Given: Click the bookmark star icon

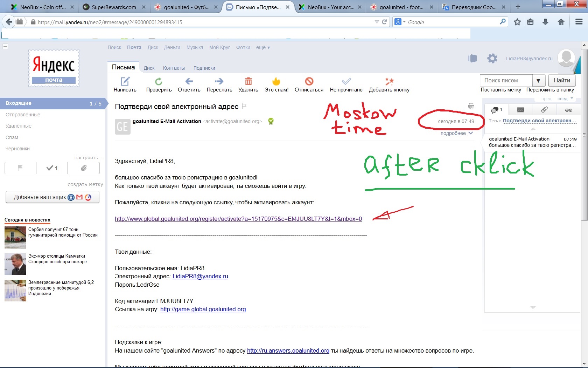Looking at the screenshot, I should (517, 22).
